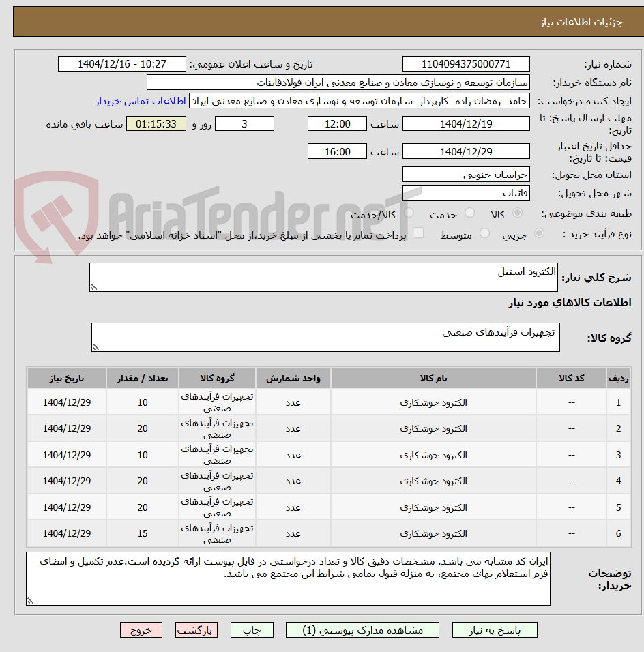Click the اطلاعات کالاهای مورد نیاز heading
Viewport: 644px width, 652px height.
(570, 302)
